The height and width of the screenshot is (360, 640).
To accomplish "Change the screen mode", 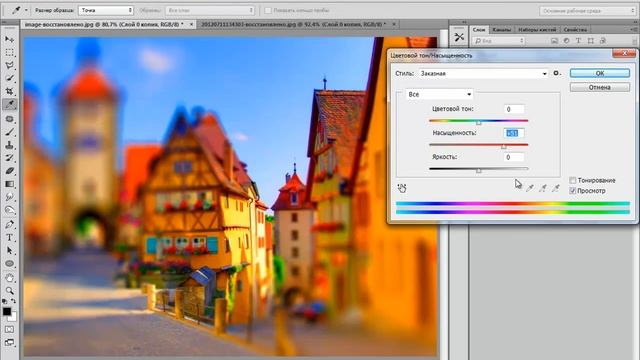I will tap(9, 342).
